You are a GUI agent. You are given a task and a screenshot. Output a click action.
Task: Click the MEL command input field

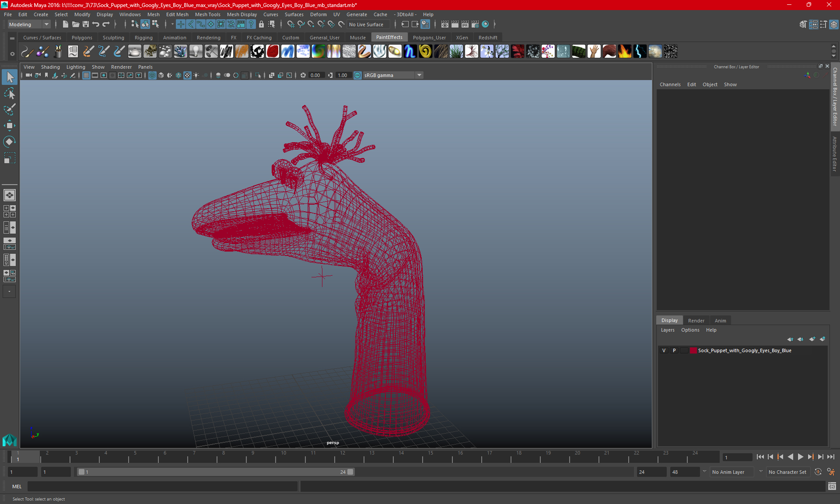(162, 486)
